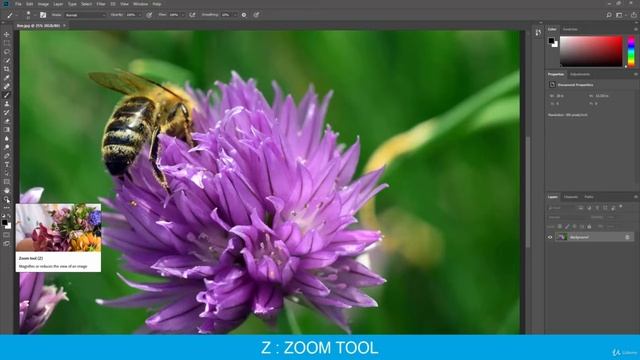This screenshot has width=640, height=360.
Task: Select the Clone Stamp tool
Action: click(7, 104)
